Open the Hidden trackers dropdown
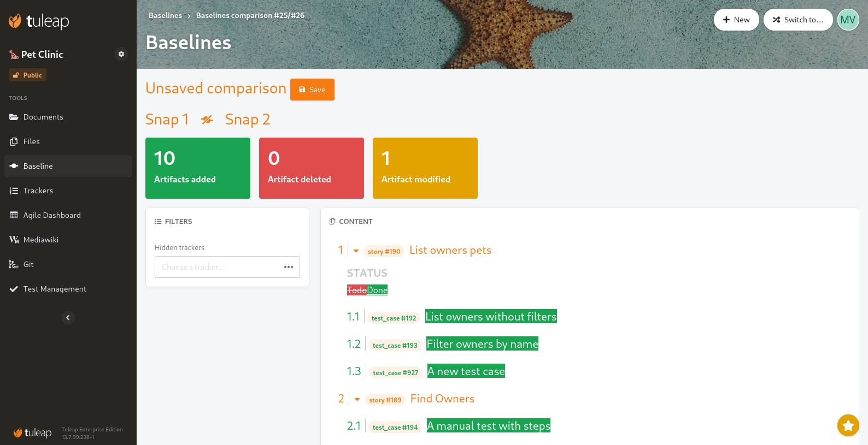Image resolution: width=868 pixels, height=445 pixels. 227,267
